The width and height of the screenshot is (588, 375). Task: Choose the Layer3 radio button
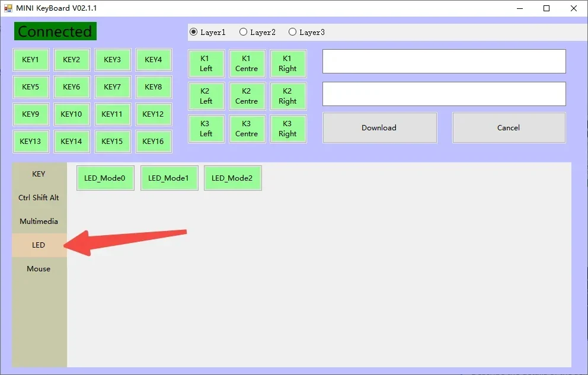(306, 32)
